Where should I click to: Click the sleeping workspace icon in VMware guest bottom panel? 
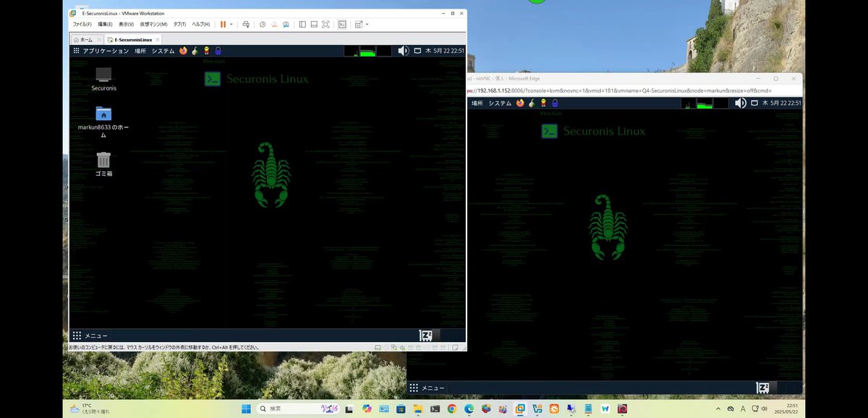(426, 336)
